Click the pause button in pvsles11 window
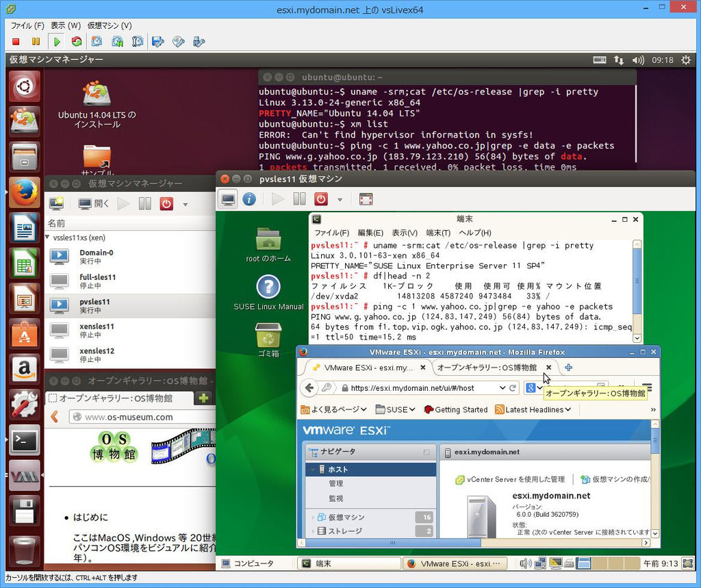701x588 pixels. (x=300, y=199)
